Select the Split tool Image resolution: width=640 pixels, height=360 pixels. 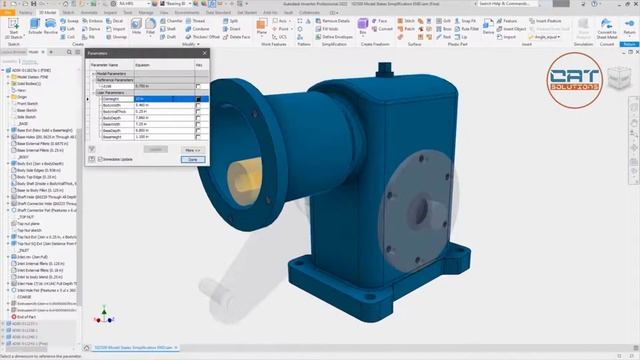(231, 21)
